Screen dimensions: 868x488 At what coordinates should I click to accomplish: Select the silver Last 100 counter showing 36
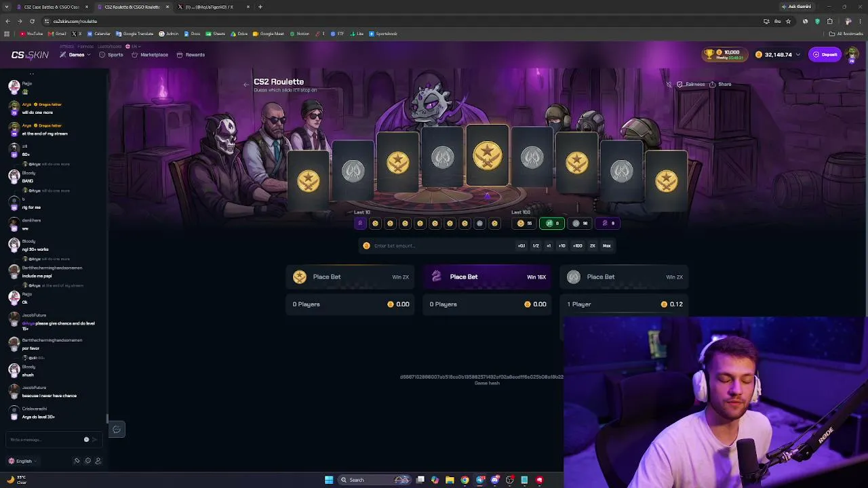coord(580,224)
